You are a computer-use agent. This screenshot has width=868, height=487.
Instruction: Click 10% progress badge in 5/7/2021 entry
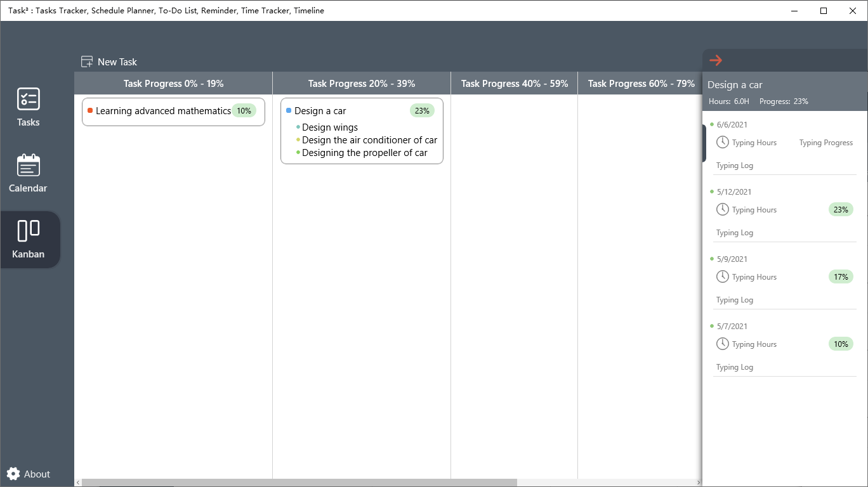pos(841,344)
